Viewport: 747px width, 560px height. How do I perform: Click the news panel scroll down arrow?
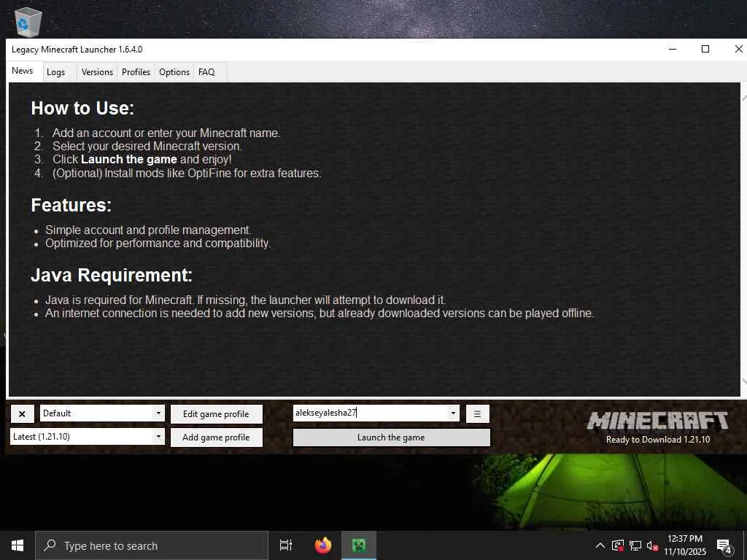tap(744, 381)
